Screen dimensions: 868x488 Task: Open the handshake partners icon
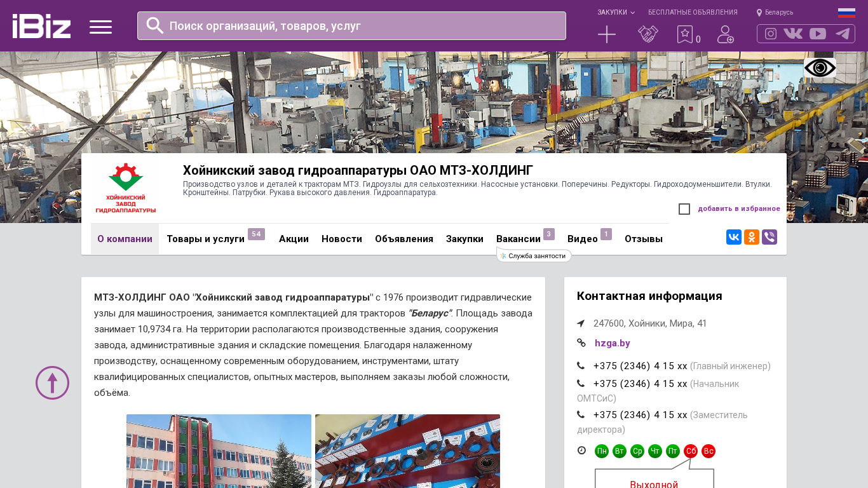click(648, 34)
